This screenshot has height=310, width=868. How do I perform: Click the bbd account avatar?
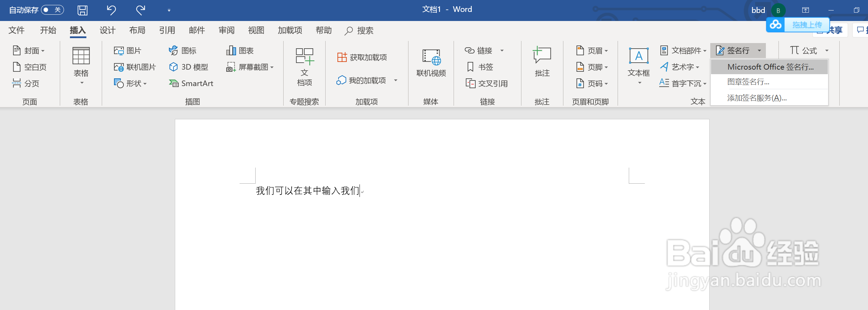pos(778,10)
